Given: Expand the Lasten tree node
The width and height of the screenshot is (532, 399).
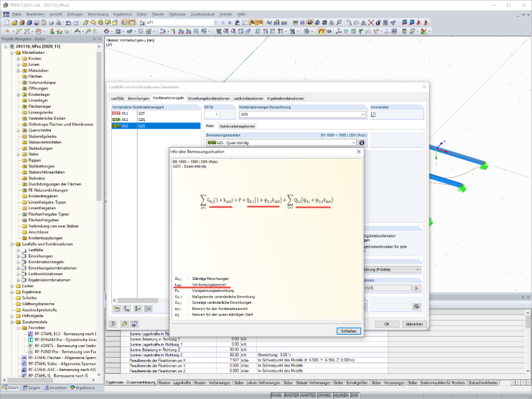Looking at the screenshot, I should pos(12,286).
